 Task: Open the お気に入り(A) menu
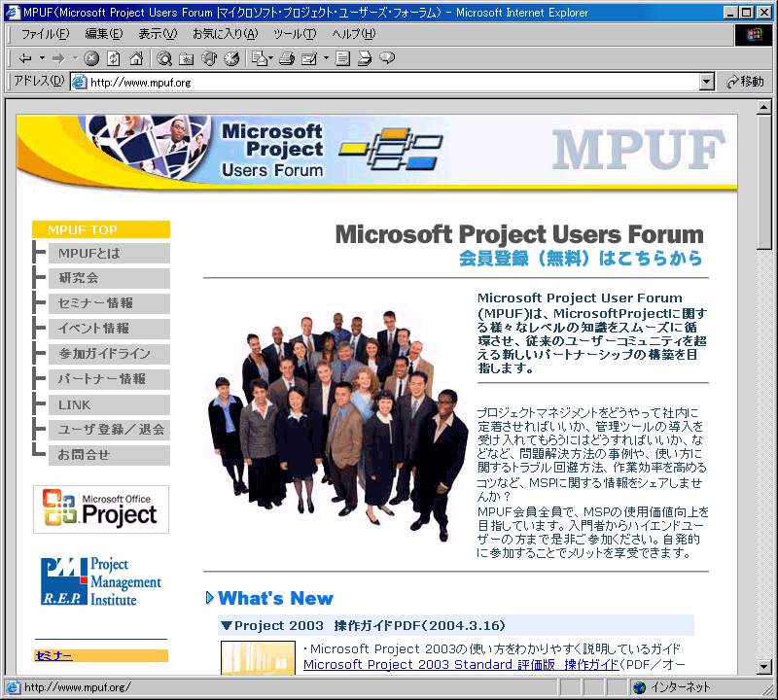click(225, 34)
